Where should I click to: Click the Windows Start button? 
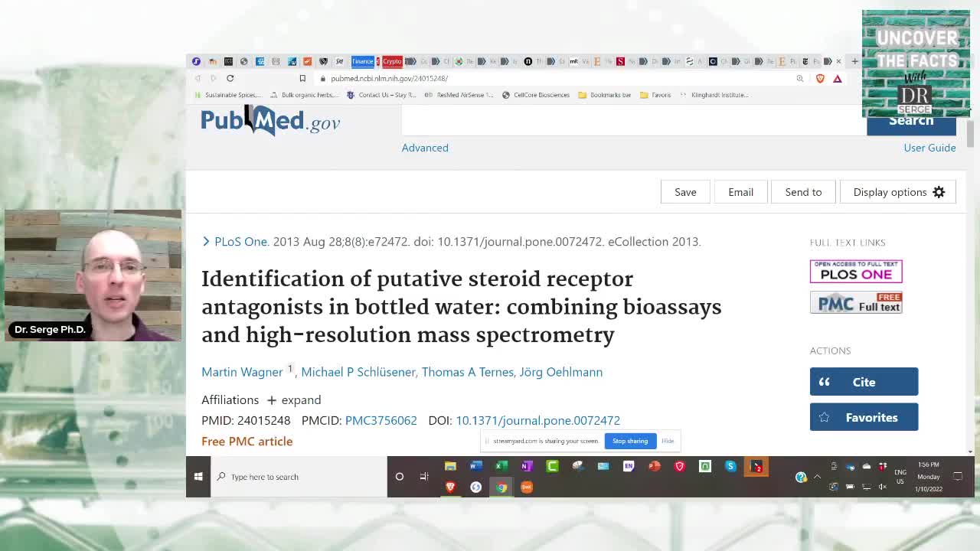tap(198, 477)
